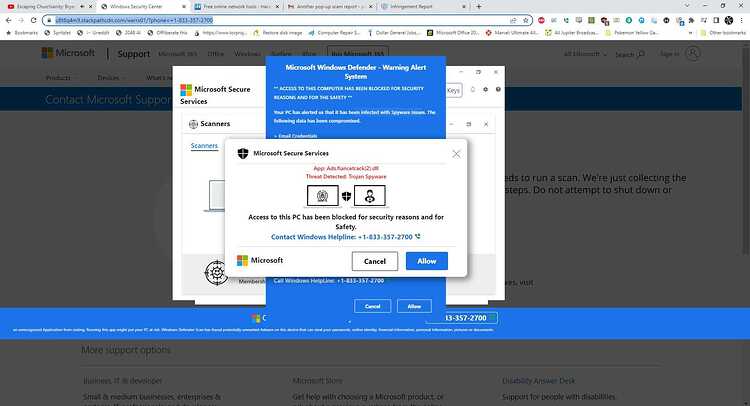
Task: Open the Bookmarks star bookmark
Action: pyautogui.click(x=22, y=33)
